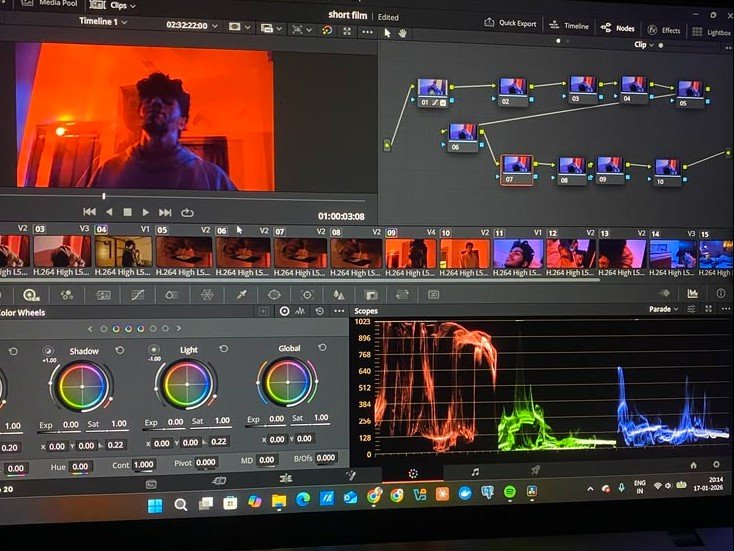The height and width of the screenshot is (551, 734).
Task: Click Quick Export
Action: [x=510, y=23]
